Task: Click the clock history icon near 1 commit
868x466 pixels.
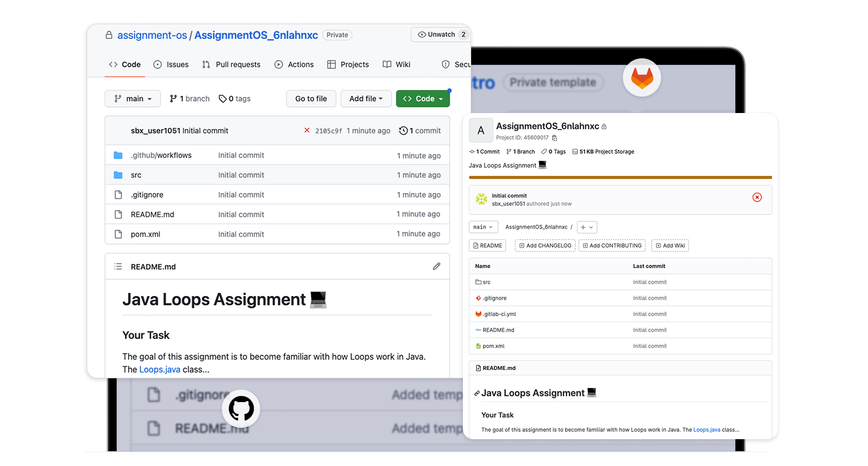Action: pos(403,131)
